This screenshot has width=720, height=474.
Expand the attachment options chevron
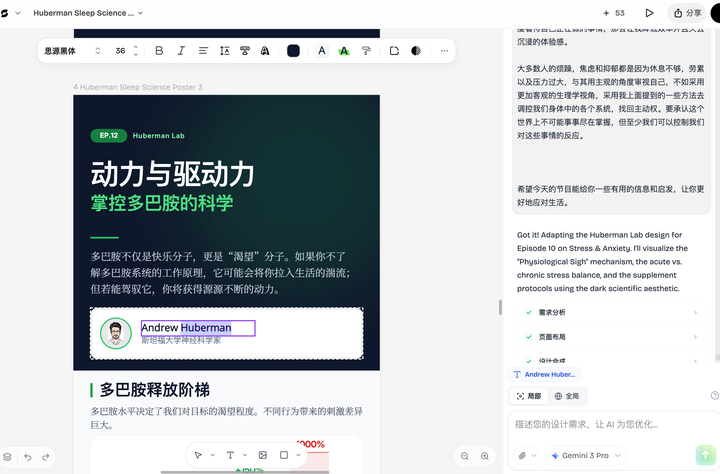[534, 456]
